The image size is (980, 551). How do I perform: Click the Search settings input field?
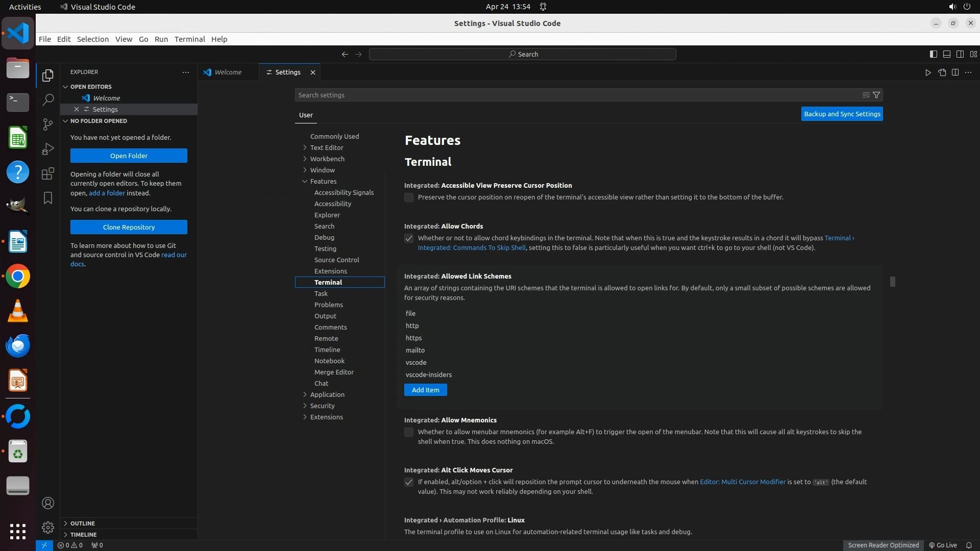click(x=577, y=95)
